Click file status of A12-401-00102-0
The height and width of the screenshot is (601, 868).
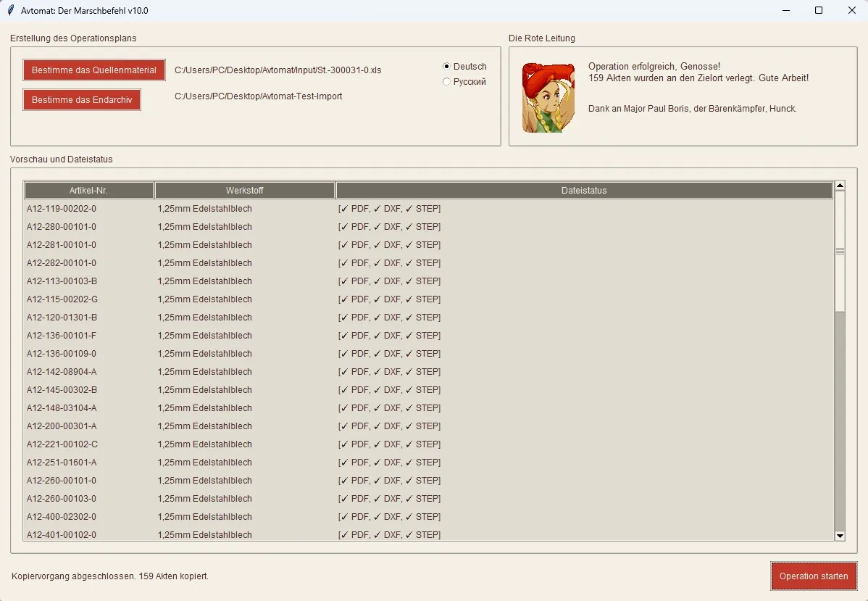(389, 535)
